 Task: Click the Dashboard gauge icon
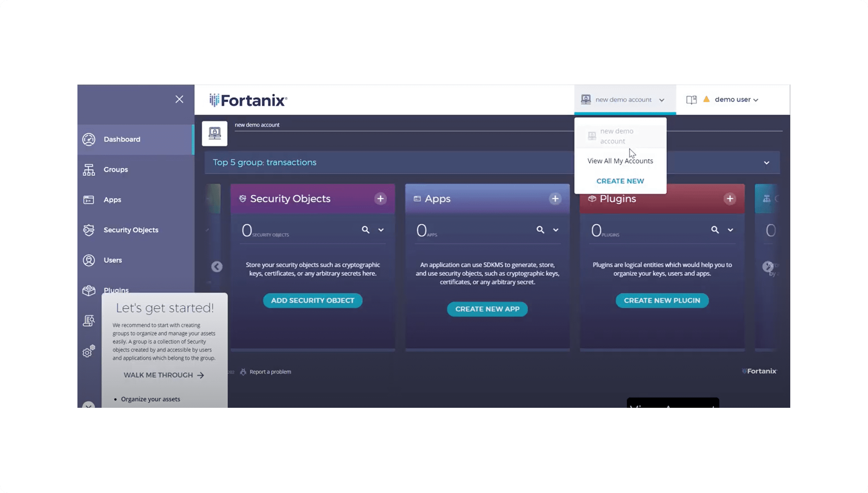tap(89, 139)
